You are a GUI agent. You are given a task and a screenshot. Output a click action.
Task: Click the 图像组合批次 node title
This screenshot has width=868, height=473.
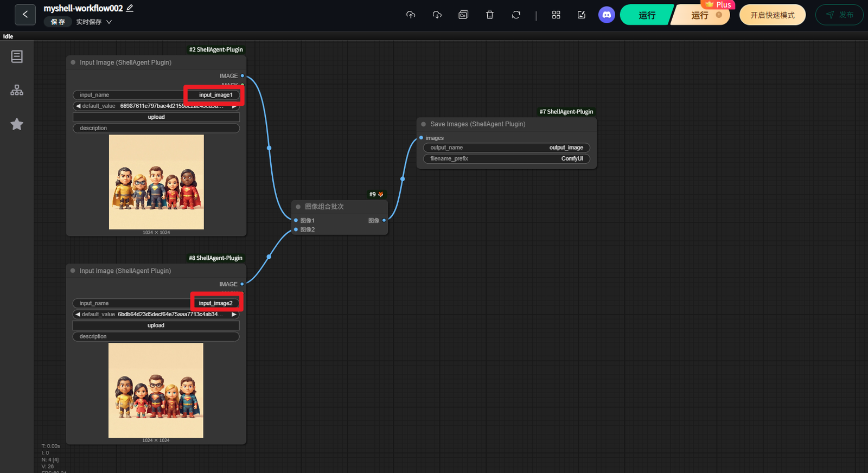pos(324,207)
